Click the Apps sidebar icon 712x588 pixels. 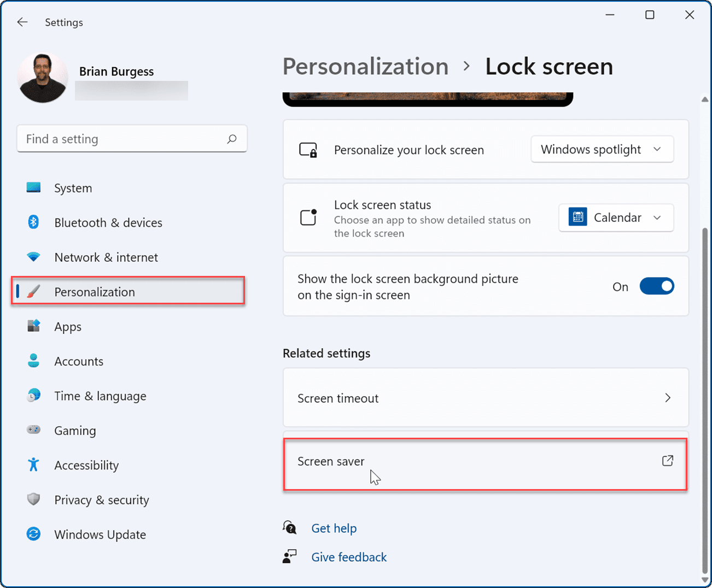33,326
